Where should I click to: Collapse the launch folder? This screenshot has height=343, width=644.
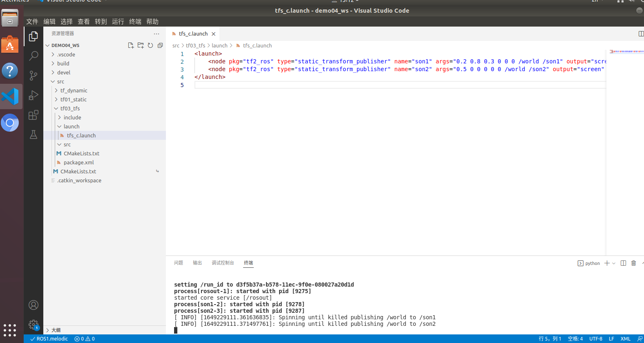point(72,126)
